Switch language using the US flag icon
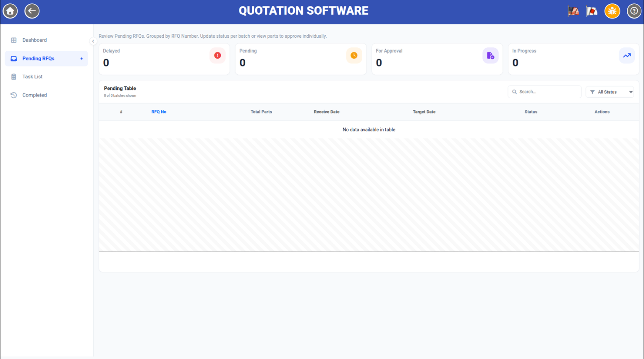644x359 pixels. coord(573,11)
